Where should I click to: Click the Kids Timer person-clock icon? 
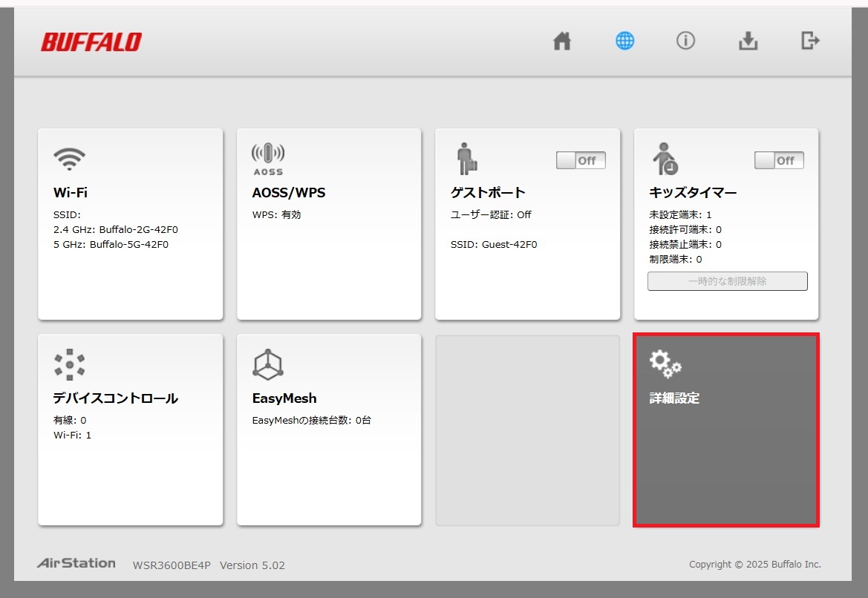665,159
